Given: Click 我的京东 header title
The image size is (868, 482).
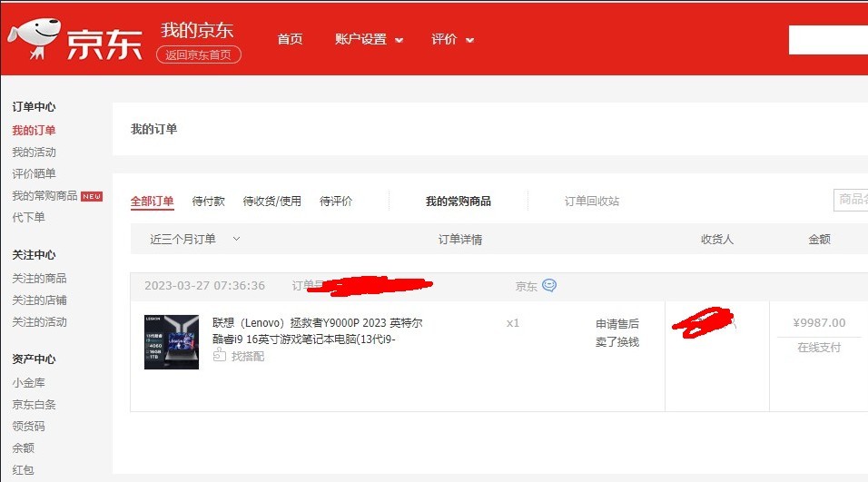Looking at the screenshot, I should 197,31.
